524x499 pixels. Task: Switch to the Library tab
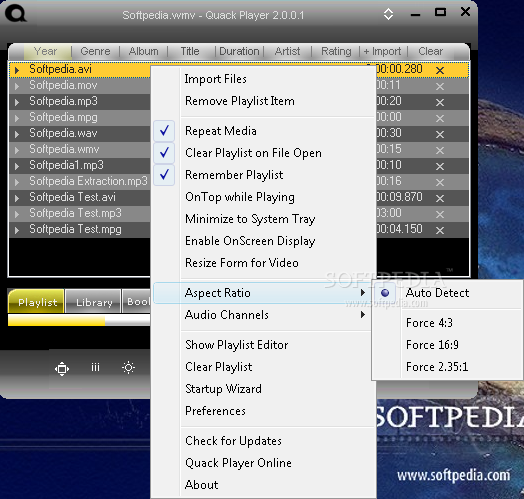[93, 302]
